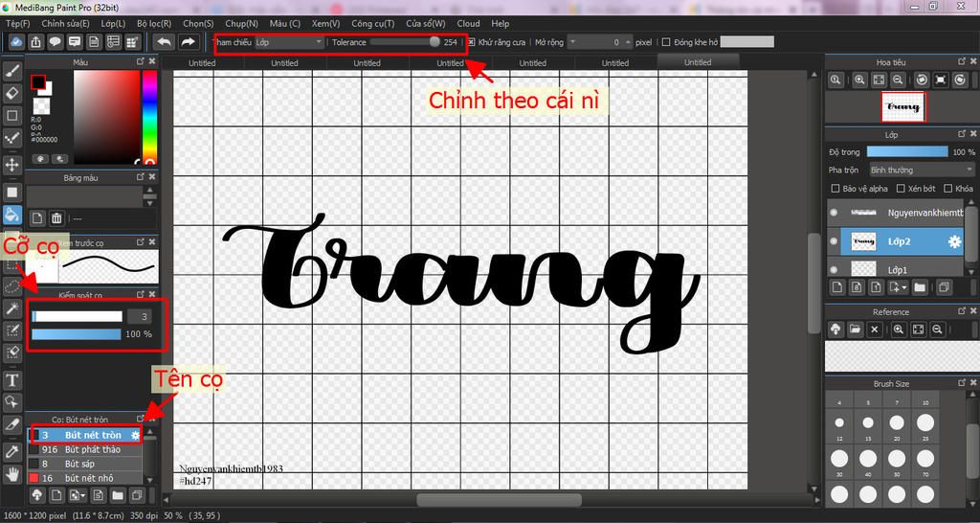Zoom in using navigator magnifier plus

(860, 80)
